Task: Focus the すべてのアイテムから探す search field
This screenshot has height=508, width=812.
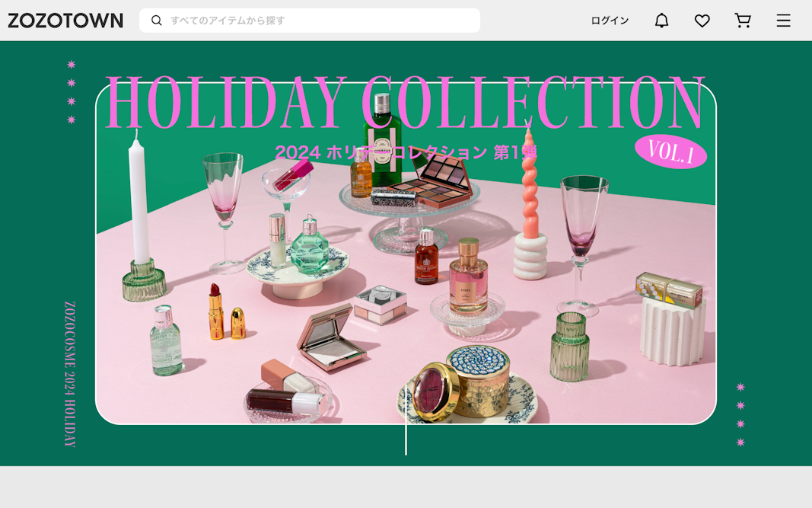Action: pyautogui.click(x=310, y=21)
